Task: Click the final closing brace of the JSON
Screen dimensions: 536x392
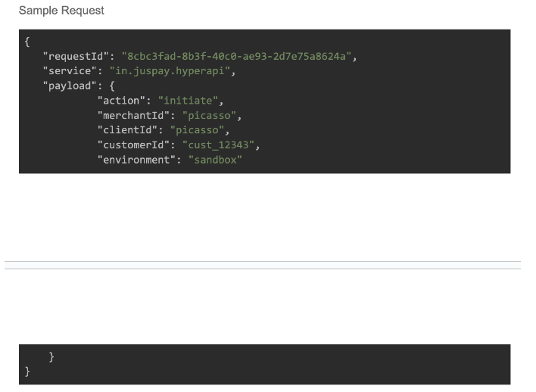Action: 28,371
